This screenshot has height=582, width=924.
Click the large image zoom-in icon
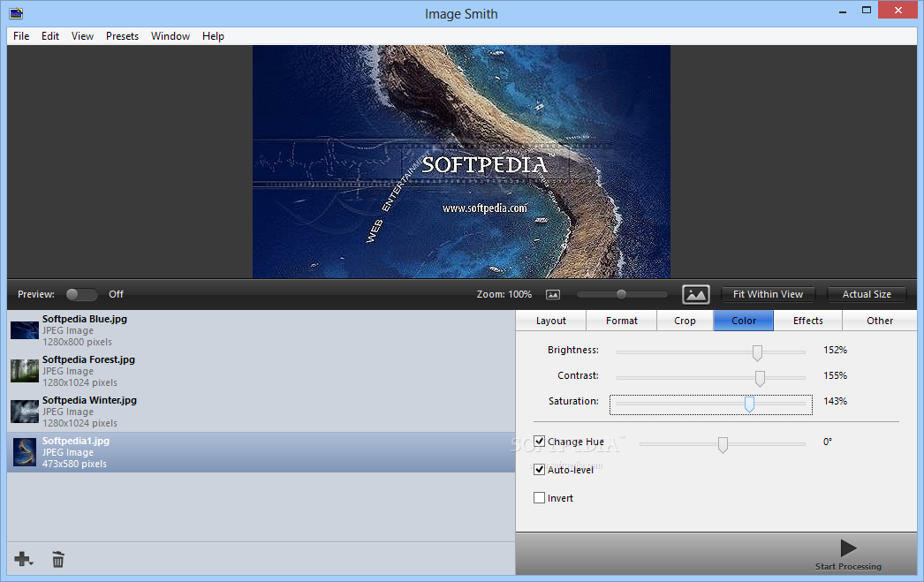(x=696, y=295)
